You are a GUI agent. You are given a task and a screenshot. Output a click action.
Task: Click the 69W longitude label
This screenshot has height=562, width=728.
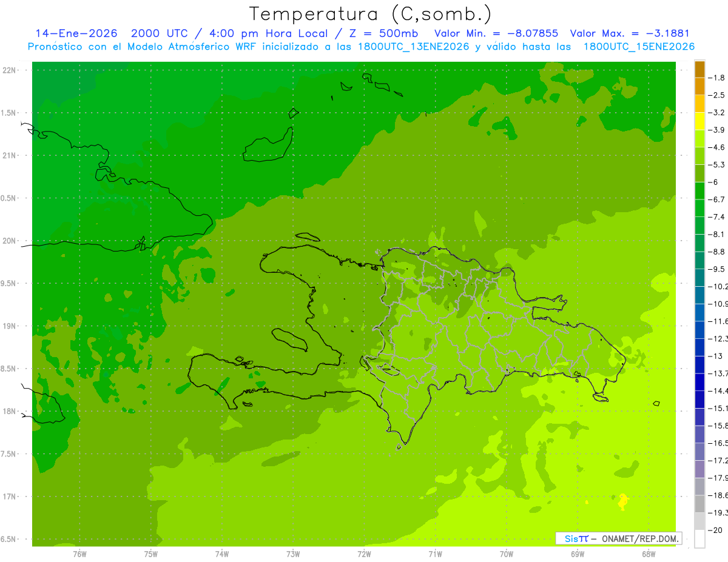coord(577,554)
